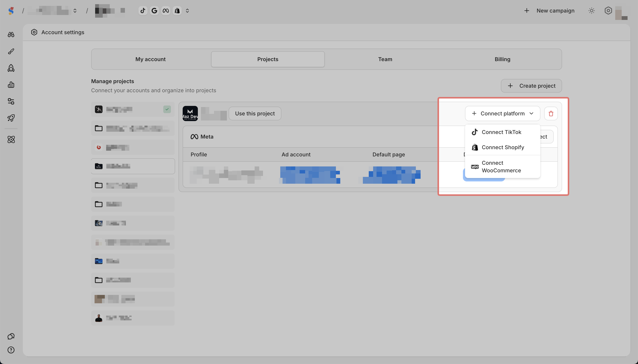Click the Maz Dev project logo thumbnail

(x=190, y=113)
